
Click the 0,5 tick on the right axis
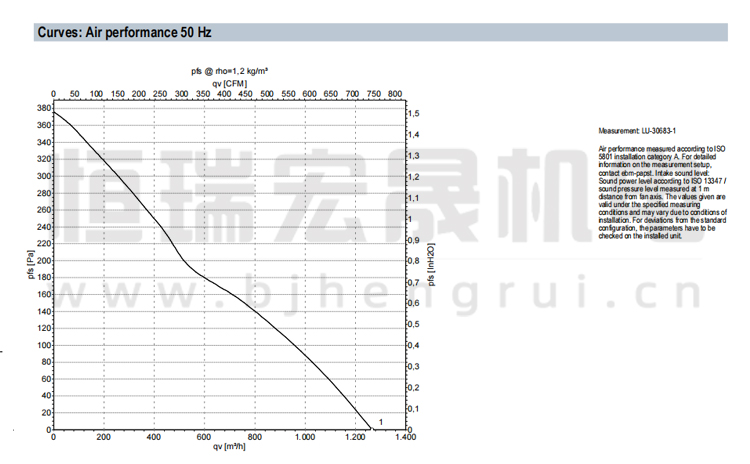tap(414, 325)
